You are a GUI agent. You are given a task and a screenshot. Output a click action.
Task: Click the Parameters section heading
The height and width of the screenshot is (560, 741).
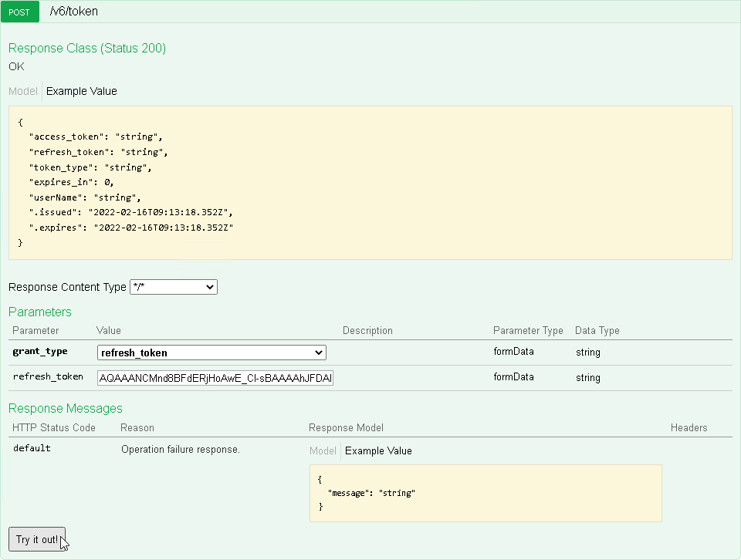click(40, 312)
